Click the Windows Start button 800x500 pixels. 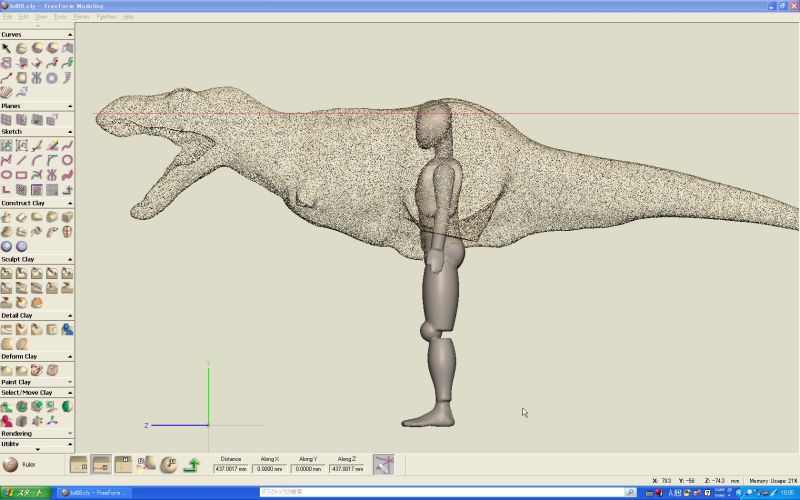click(26, 493)
